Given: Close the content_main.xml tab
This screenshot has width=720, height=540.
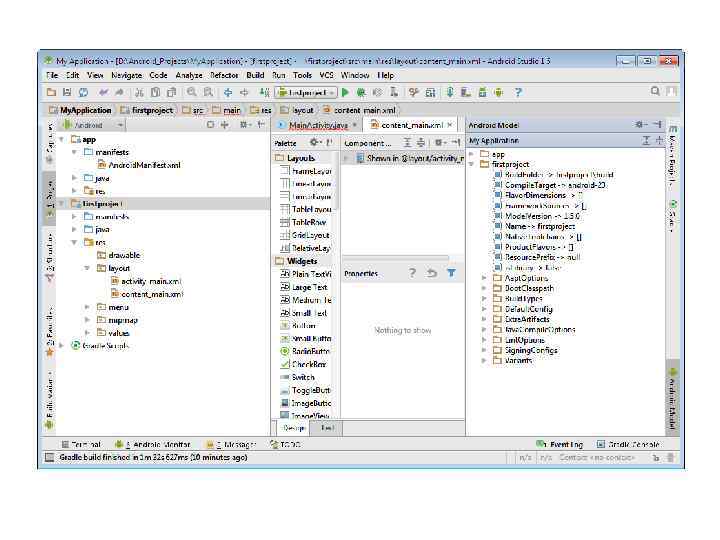Looking at the screenshot, I should tap(450, 125).
